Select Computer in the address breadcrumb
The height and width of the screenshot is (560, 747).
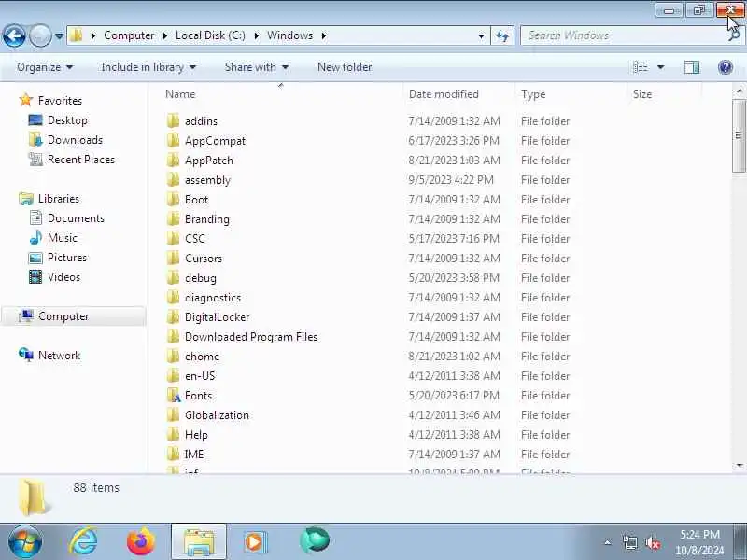(129, 35)
